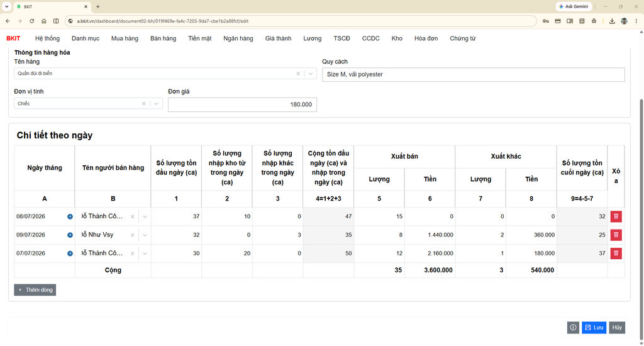Screen dimensions: 644x346
Task: Open the Ngân hàng menu
Action: pos(238,38)
